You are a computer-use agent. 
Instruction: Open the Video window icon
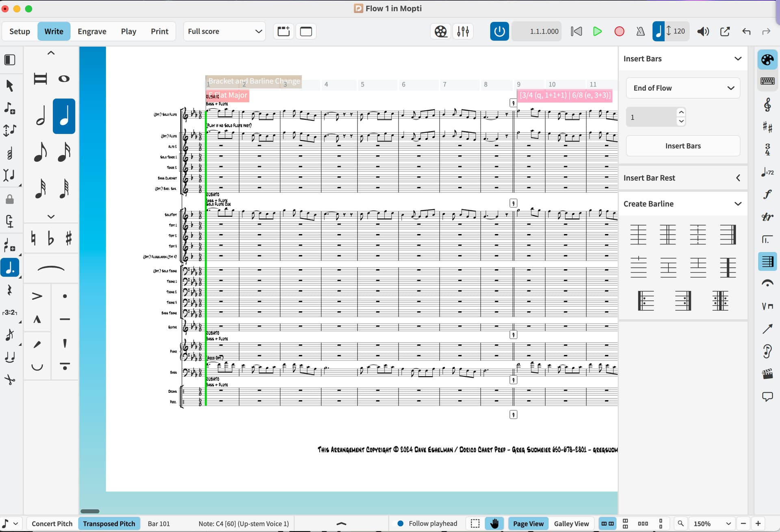pyautogui.click(x=441, y=31)
